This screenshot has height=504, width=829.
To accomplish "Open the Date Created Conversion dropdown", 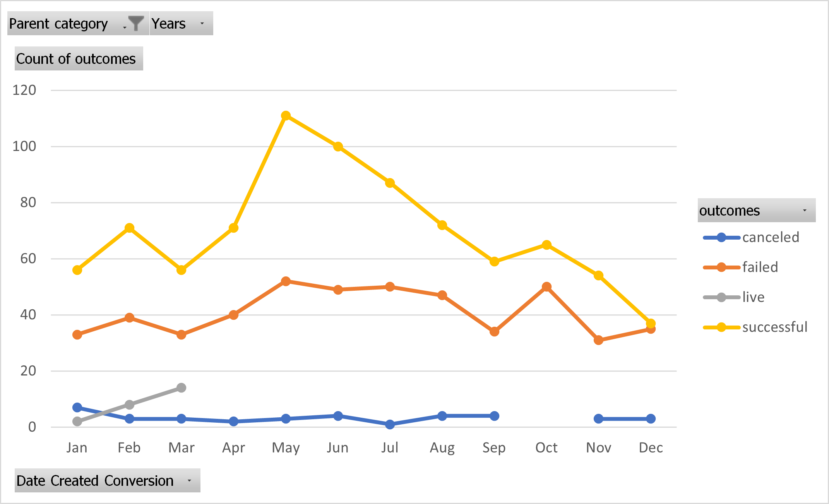I will point(189,480).
